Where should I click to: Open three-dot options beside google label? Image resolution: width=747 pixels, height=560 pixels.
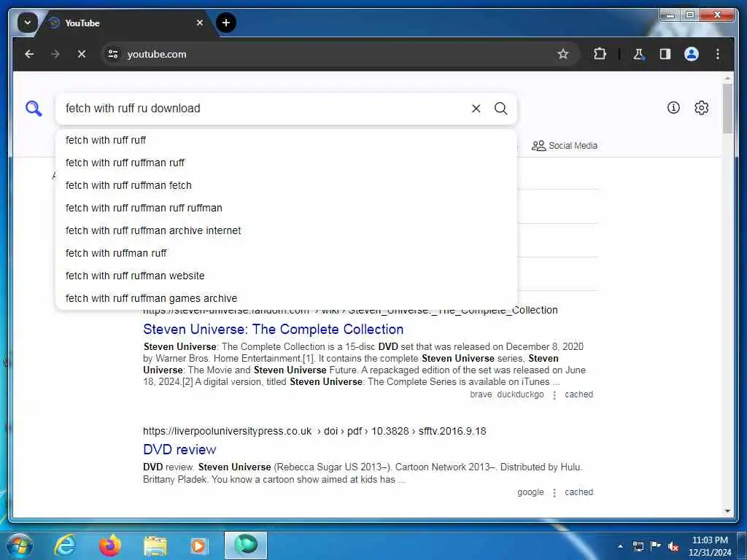click(554, 493)
